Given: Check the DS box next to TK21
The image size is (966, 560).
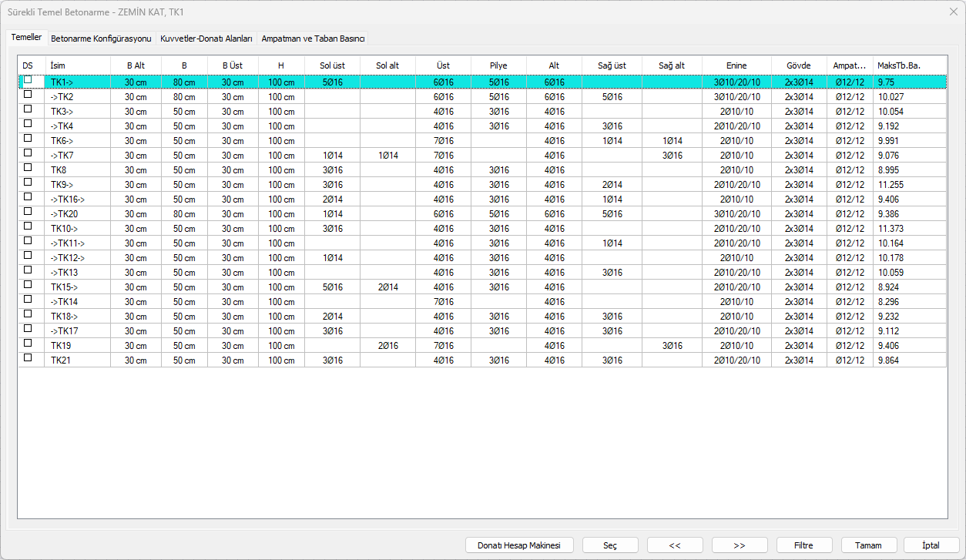Looking at the screenshot, I should pyautogui.click(x=29, y=359).
